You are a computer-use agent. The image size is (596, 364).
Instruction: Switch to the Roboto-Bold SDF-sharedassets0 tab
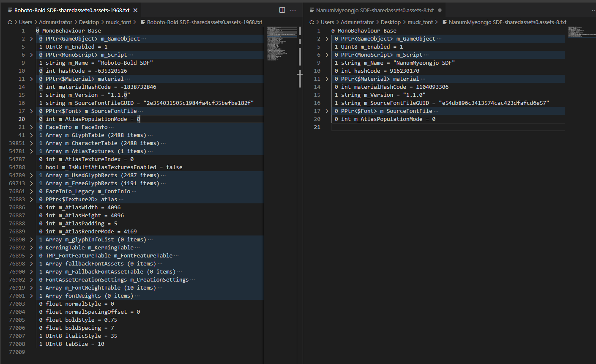[72, 10]
